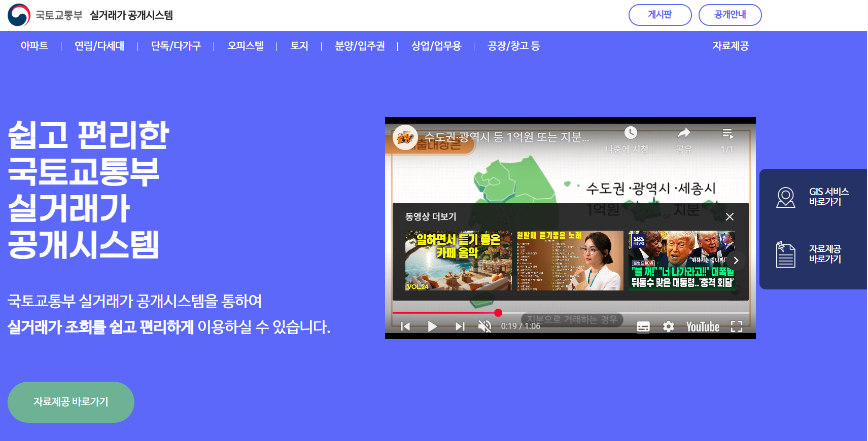Skip to previous video
868x441 pixels.
click(405, 326)
